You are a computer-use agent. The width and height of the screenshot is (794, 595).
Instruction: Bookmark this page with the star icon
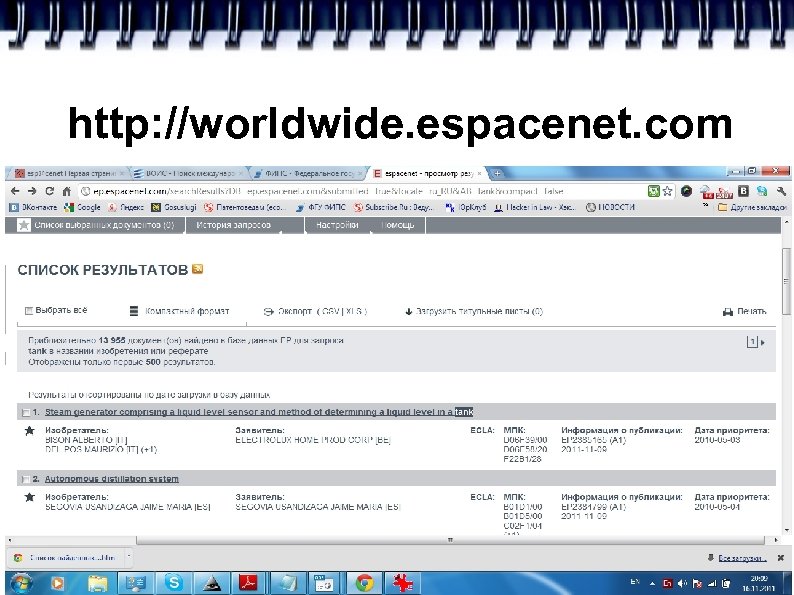(667, 191)
